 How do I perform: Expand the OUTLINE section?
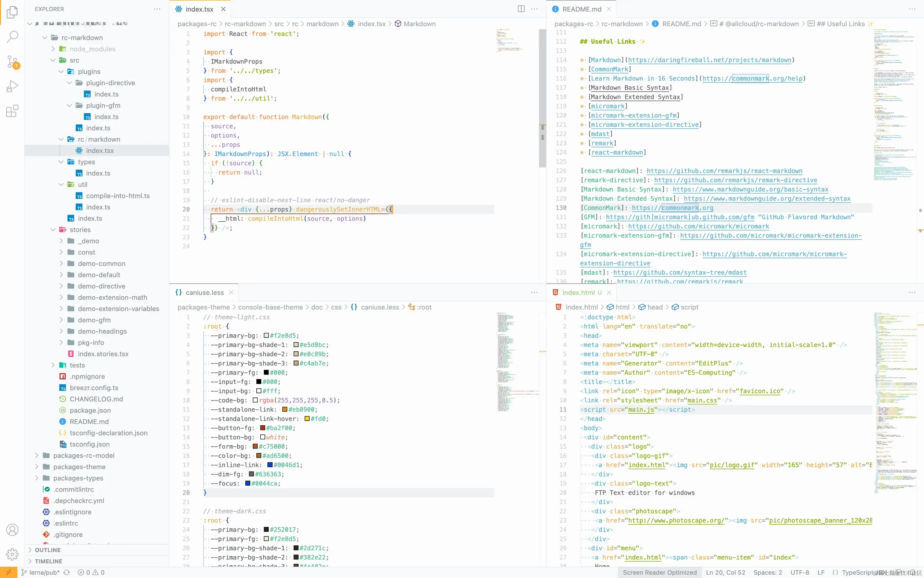pyautogui.click(x=47, y=550)
